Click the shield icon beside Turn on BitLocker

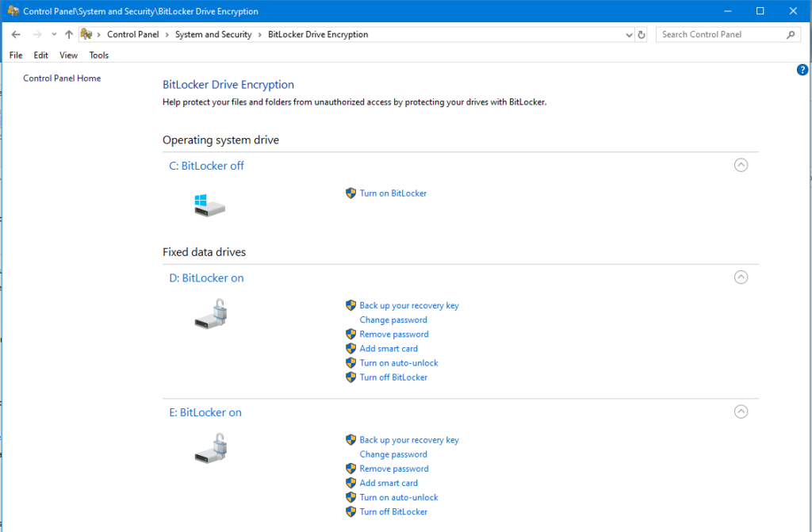[350, 193]
